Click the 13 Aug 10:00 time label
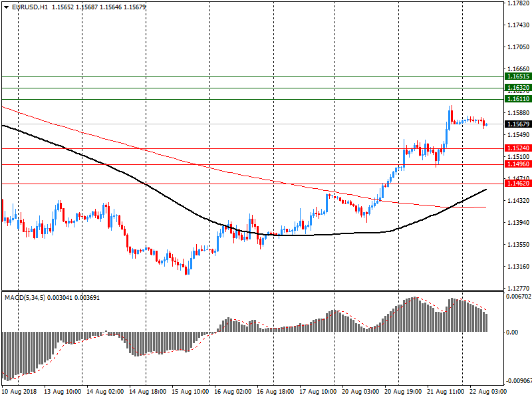This screenshot has width=532, height=399. point(63,392)
